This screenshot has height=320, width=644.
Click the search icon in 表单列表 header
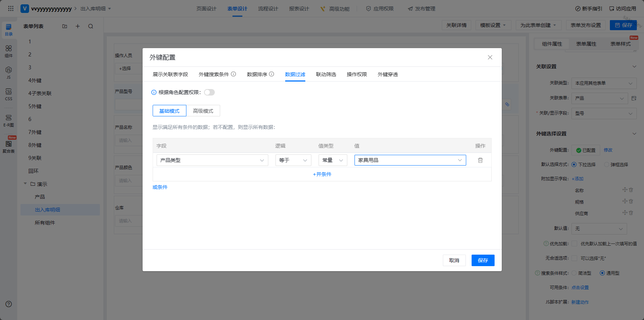tap(91, 26)
